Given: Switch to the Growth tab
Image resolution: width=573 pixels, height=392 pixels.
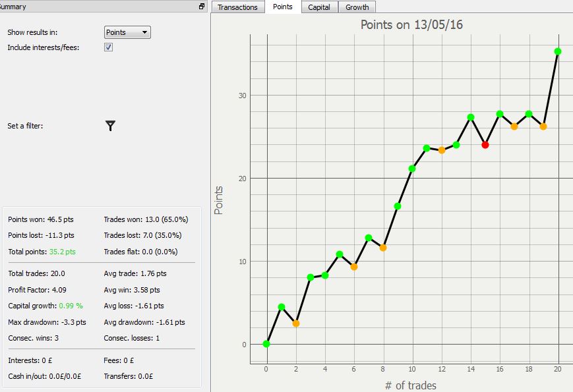Looking at the screenshot, I should pyautogui.click(x=357, y=7).
